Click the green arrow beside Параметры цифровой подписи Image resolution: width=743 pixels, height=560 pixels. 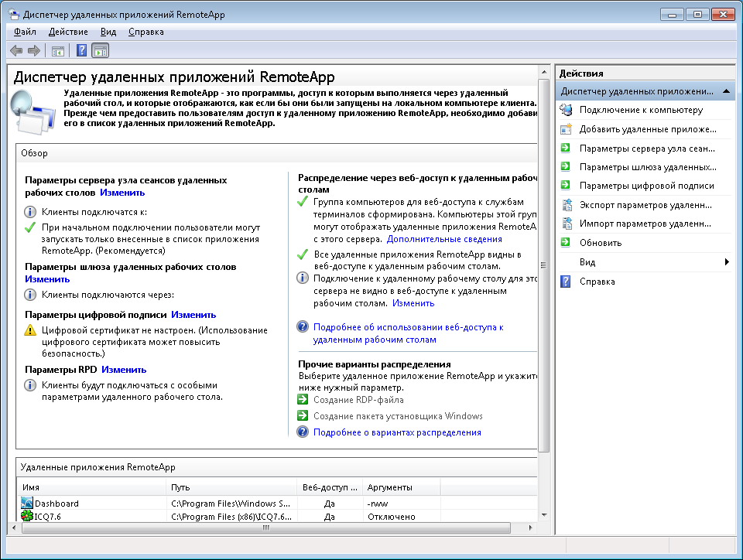pyautogui.click(x=565, y=186)
